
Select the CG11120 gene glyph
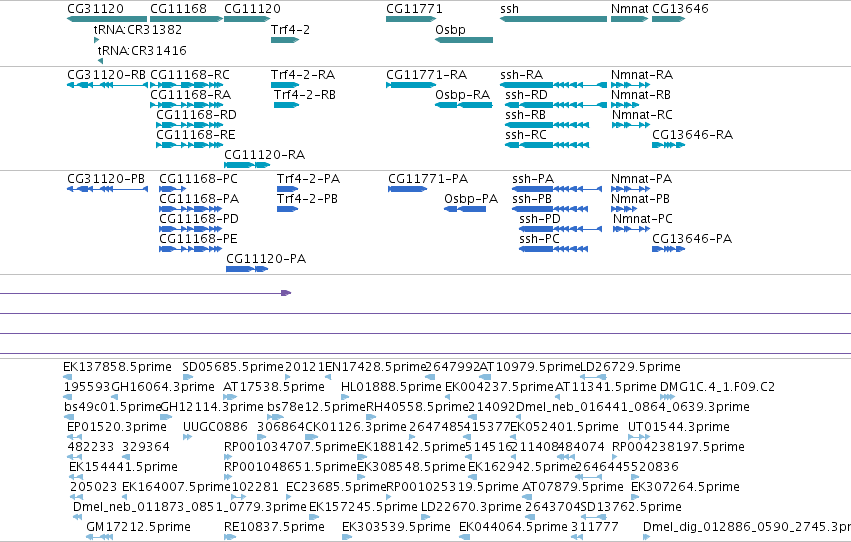pos(247,19)
